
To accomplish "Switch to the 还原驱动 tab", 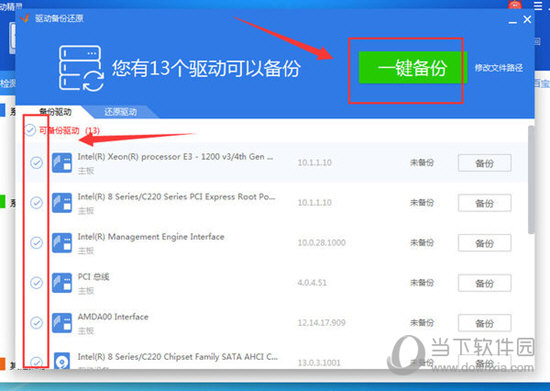I will (120, 112).
